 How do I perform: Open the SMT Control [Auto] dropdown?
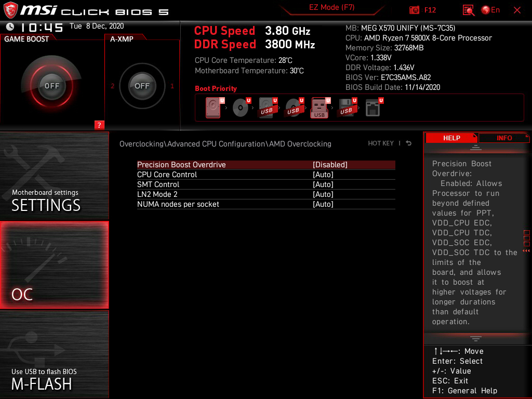click(323, 184)
